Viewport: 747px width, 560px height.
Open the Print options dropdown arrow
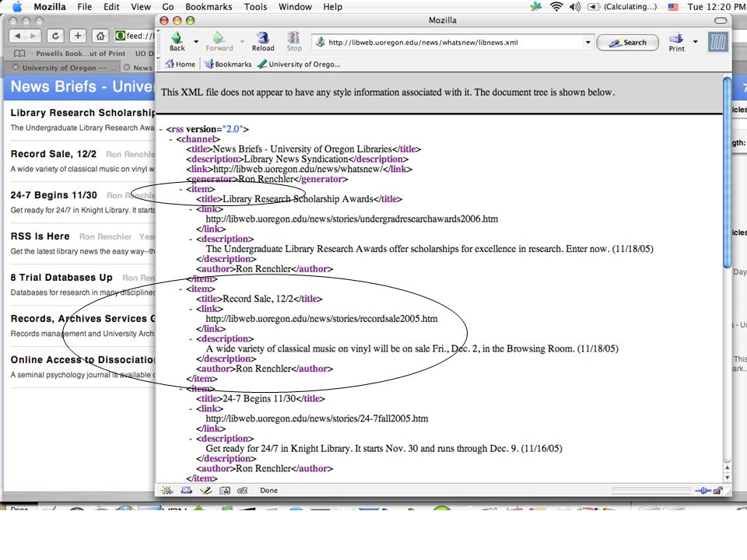[695, 41]
